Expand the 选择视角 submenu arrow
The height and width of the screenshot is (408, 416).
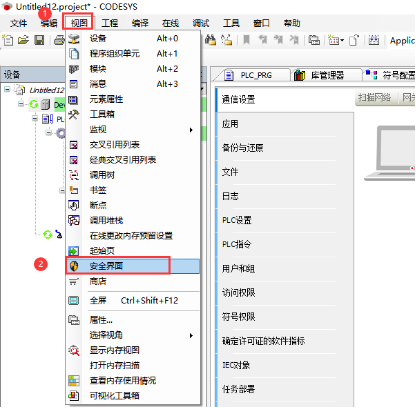[191, 335]
